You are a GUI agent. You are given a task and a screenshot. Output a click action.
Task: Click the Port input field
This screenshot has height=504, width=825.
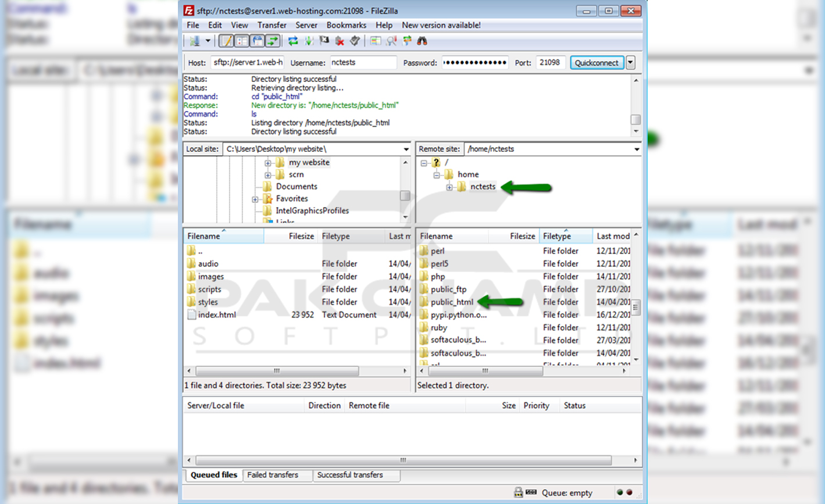[x=550, y=62]
